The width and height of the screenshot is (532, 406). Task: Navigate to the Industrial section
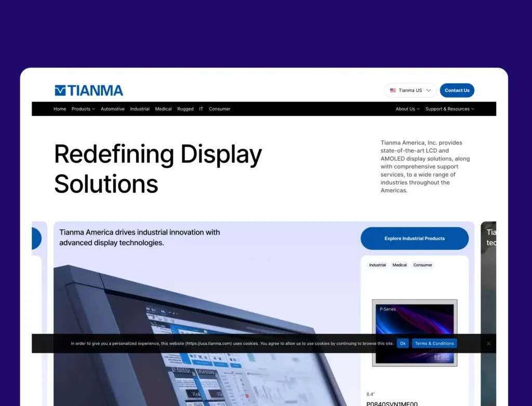click(x=140, y=109)
